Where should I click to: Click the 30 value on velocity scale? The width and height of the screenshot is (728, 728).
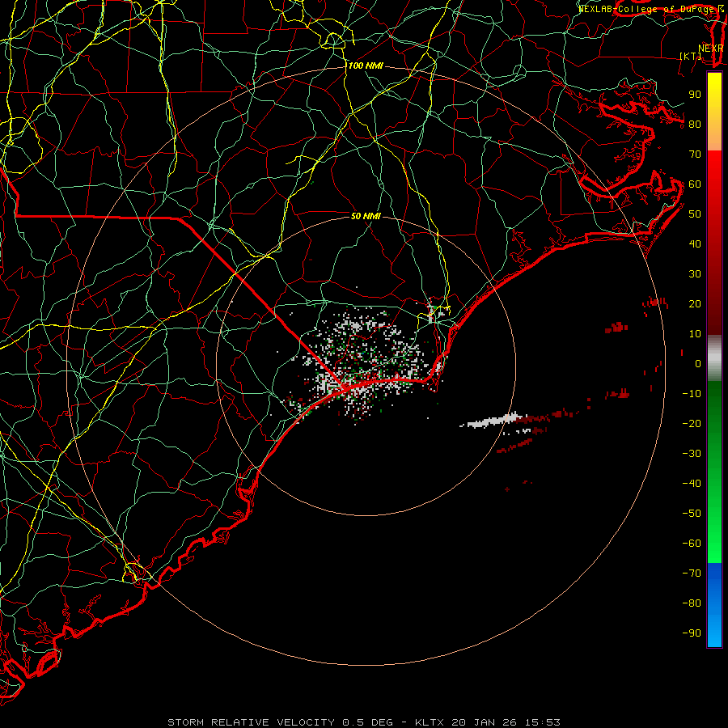click(x=695, y=274)
